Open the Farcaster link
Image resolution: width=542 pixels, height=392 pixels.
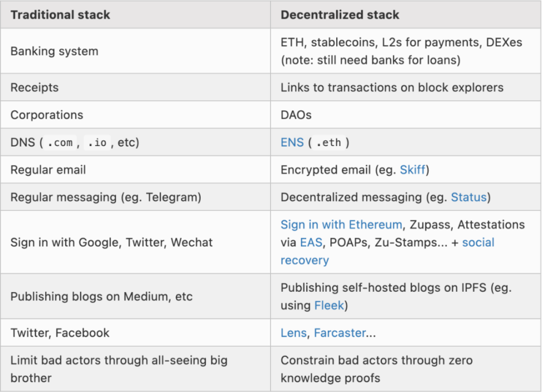[340, 333]
